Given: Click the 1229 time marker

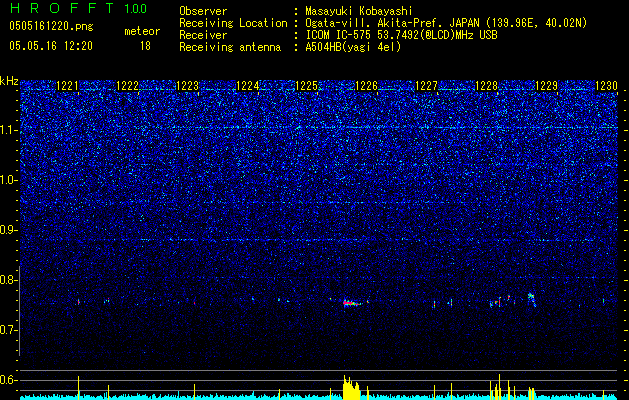Looking at the screenshot, I should tap(547, 86).
